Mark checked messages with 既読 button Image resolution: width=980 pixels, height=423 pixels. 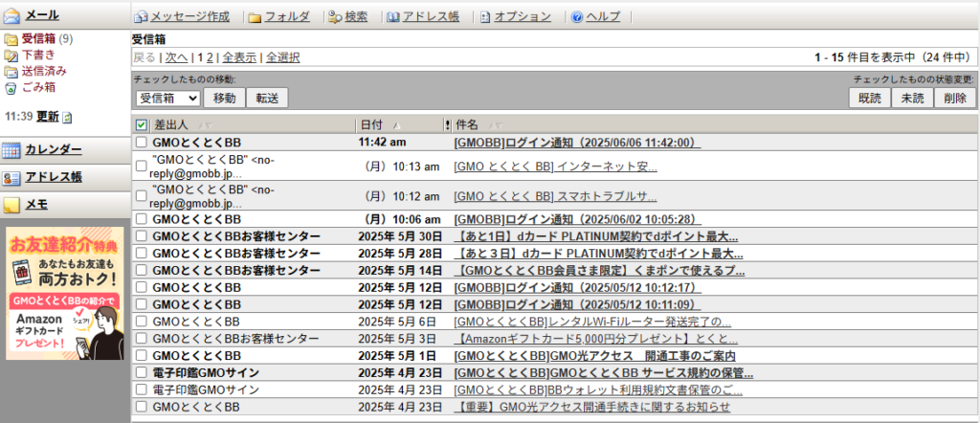pyautogui.click(x=869, y=99)
